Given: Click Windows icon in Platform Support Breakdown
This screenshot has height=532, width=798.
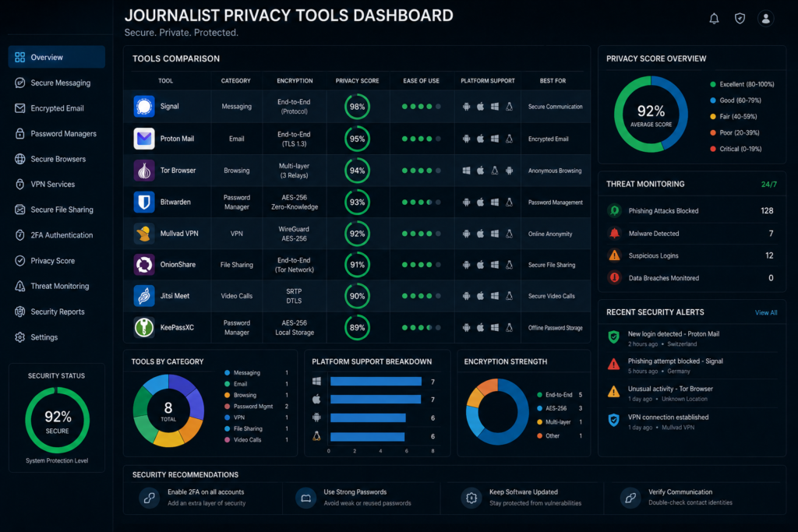Looking at the screenshot, I should 316,381.
